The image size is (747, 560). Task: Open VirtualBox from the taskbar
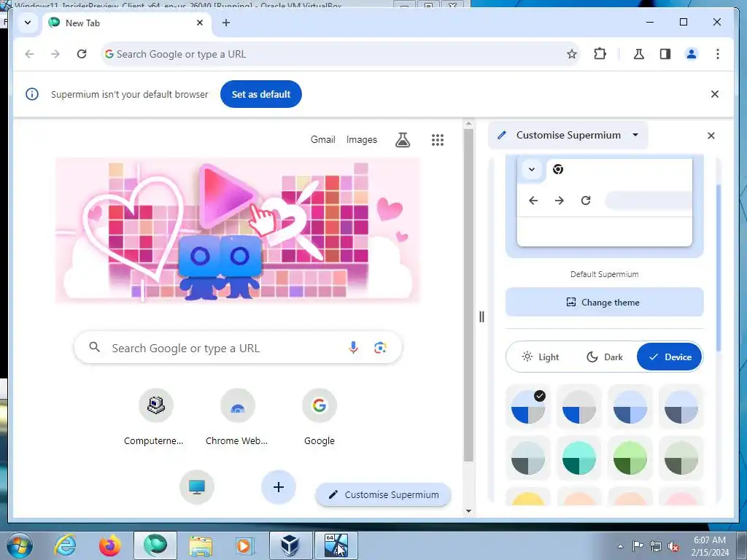[x=290, y=545]
